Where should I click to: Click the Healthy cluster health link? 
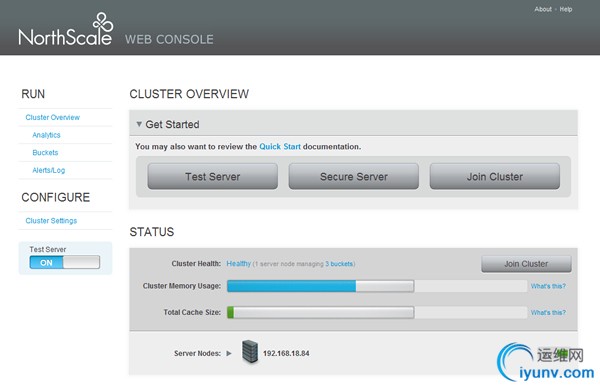click(238, 264)
